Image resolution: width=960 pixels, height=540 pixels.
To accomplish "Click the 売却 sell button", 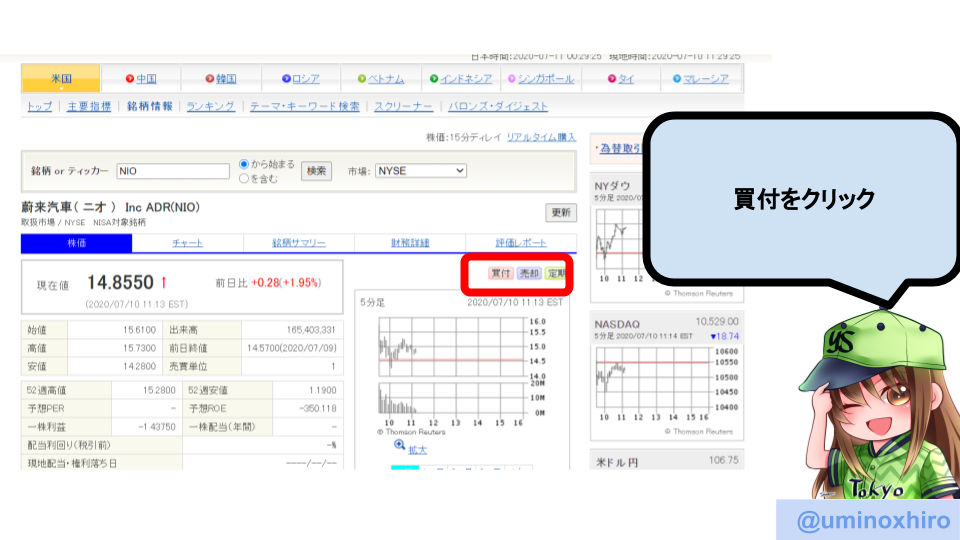I will tap(528, 273).
